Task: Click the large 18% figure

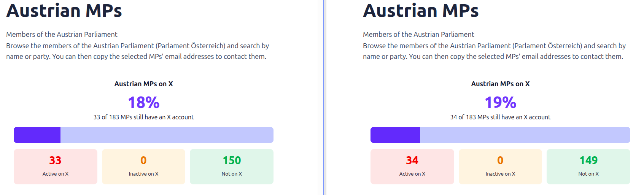Action: [143, 102]
